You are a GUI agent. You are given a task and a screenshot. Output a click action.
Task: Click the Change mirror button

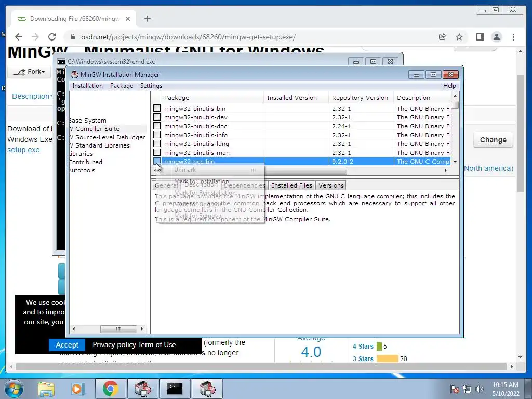point(493,140)
